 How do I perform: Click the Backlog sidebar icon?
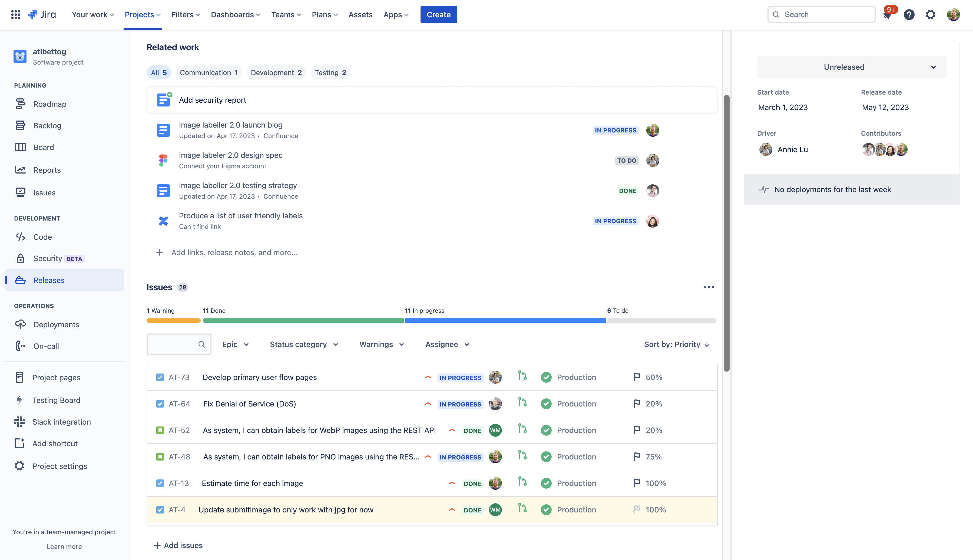tap(20, 125)
